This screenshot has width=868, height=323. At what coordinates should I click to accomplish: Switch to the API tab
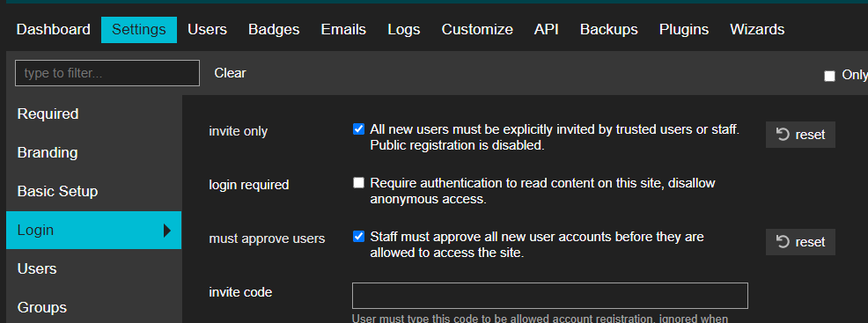[547, 29]
